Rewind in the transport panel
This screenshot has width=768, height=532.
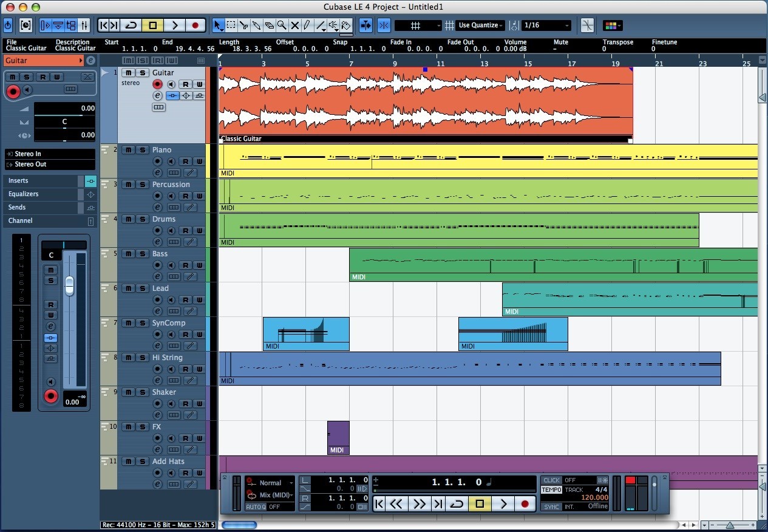tap(396, 504)
